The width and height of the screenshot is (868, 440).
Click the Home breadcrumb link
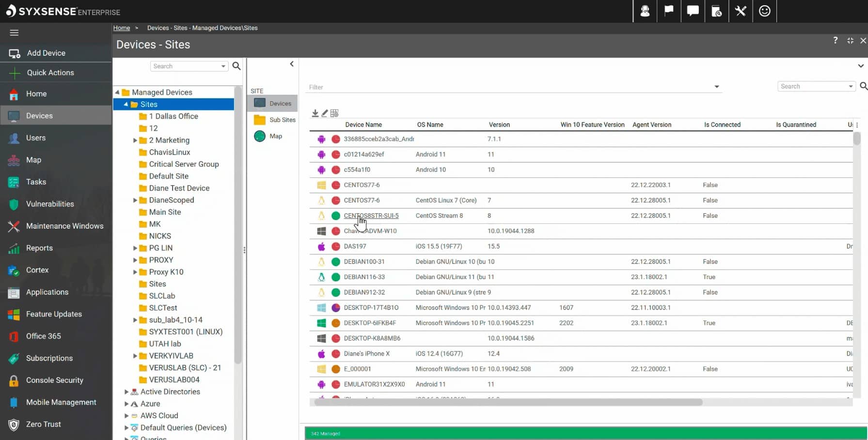click(x=122, y=28)
